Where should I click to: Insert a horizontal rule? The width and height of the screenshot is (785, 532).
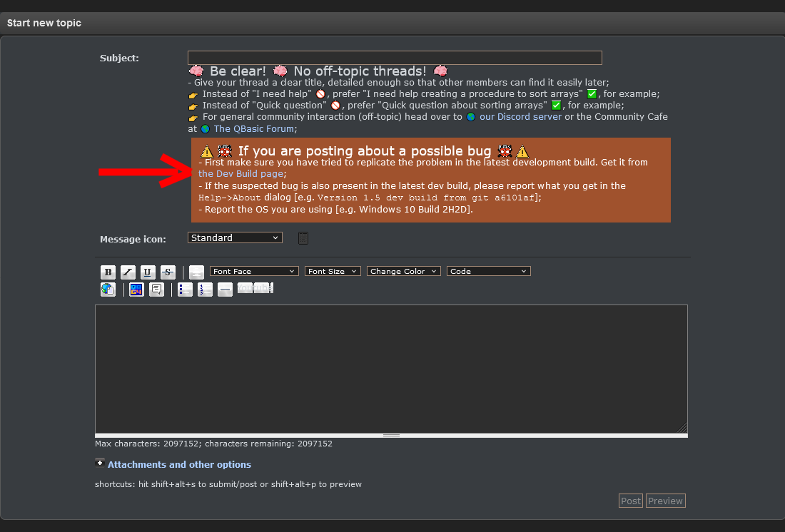tap(225, 290)
